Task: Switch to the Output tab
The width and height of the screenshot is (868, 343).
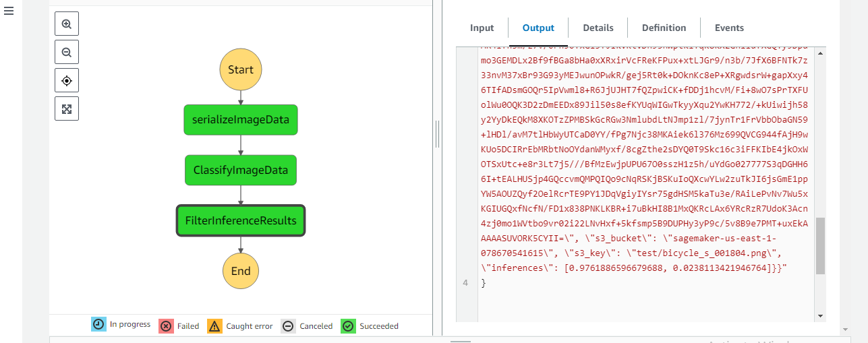Action: click(538, 28)
